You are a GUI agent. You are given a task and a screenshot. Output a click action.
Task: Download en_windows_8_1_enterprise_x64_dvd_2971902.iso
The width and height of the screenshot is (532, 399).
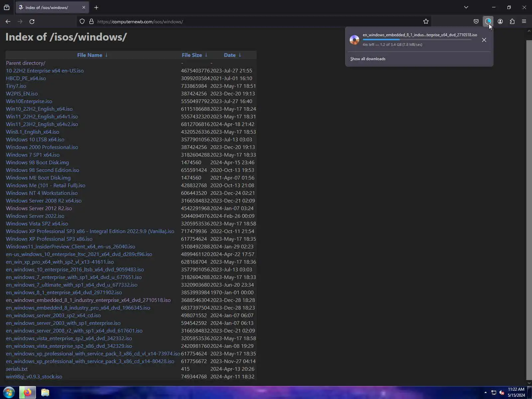pyautogui.click(x=64, y=293)
